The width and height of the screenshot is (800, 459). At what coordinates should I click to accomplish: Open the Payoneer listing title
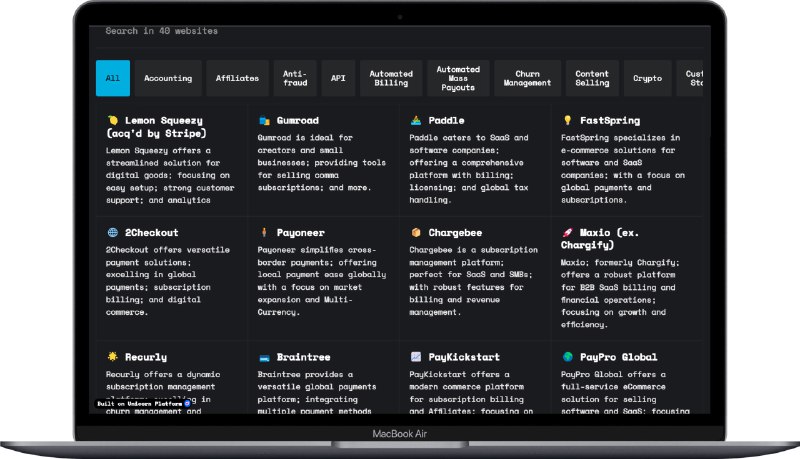(x=301, y=232)
